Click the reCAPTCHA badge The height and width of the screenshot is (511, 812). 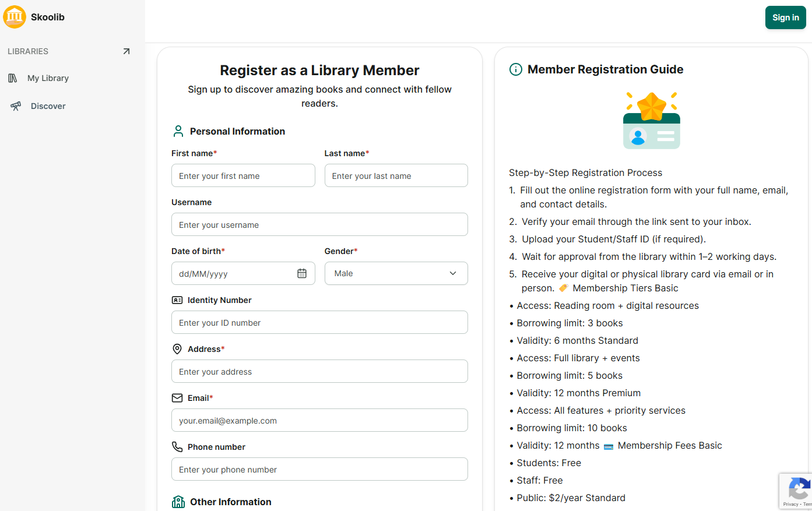click(796, 491)
